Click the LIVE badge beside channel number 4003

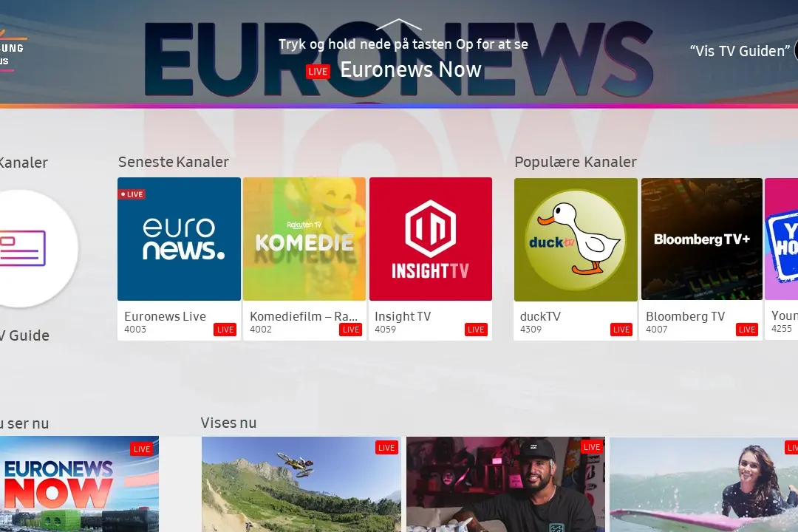coord(225,330)
